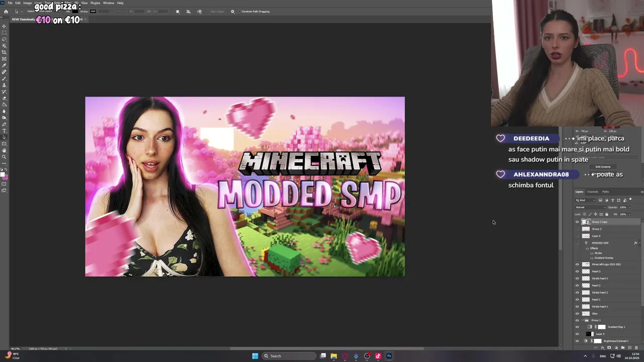Select the Rectangular Marquee tool
This screenshot has height=362, width=644.
click(x=4, y=32)
